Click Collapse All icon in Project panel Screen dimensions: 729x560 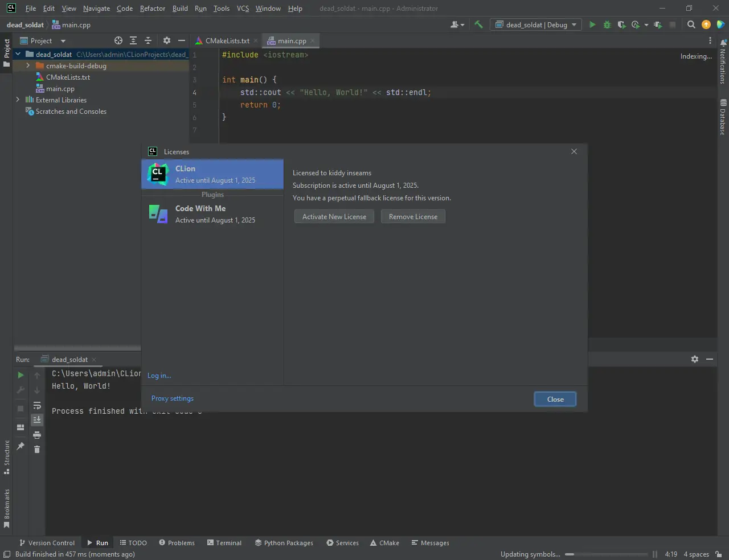click(x=148, y=40)
